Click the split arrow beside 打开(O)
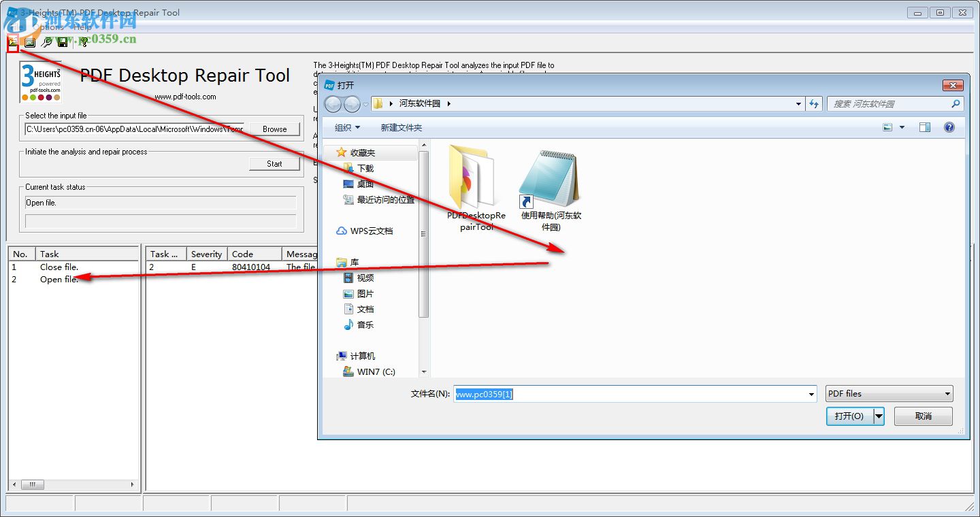 coord(879,416)
